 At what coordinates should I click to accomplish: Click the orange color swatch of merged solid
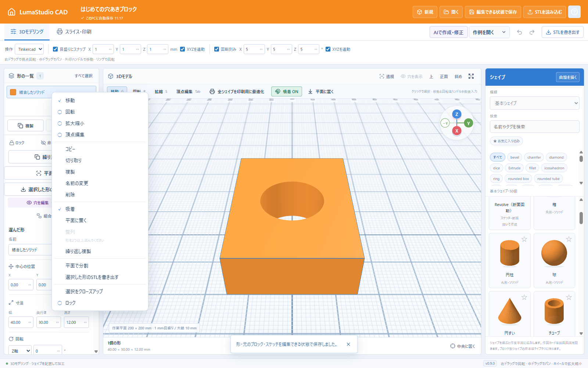coord(13,92)
